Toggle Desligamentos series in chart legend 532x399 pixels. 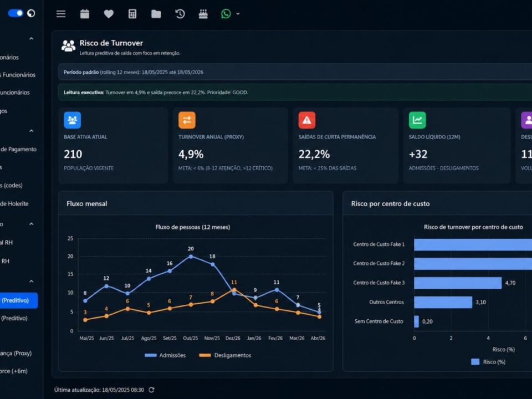(x=226, y=355)
